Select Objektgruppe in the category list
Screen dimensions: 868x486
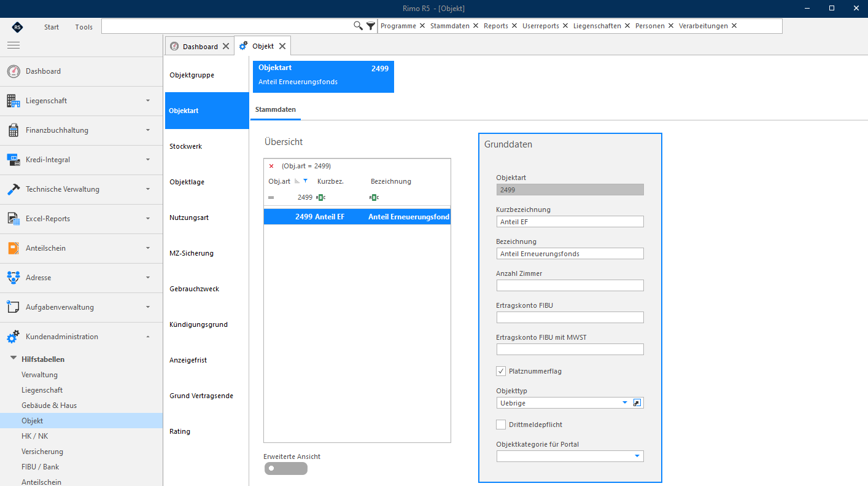tap(207, 75)
